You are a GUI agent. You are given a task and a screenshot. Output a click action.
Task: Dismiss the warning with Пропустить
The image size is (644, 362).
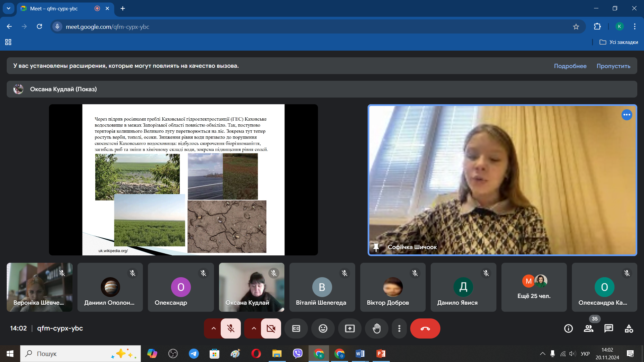click(x=613, y=66)
